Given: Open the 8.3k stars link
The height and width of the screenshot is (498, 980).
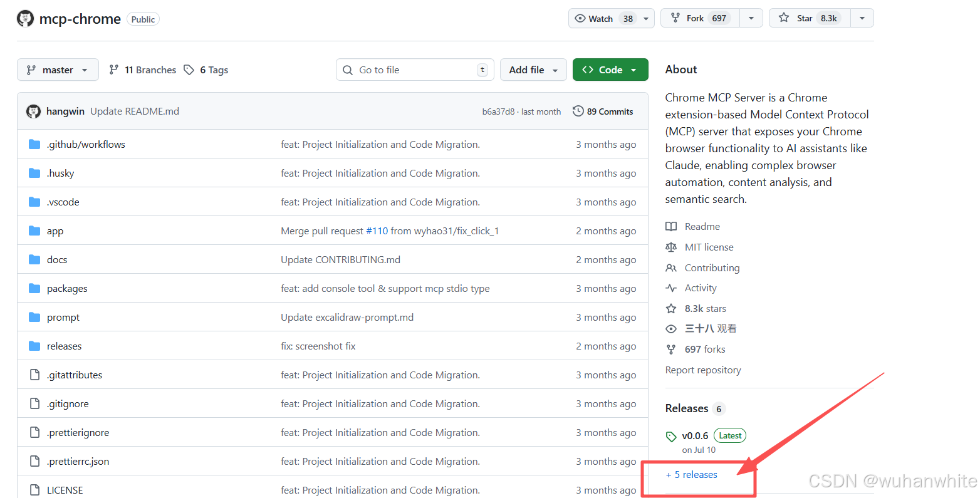Looking at the screenshot, I should (x=706, y=308).
